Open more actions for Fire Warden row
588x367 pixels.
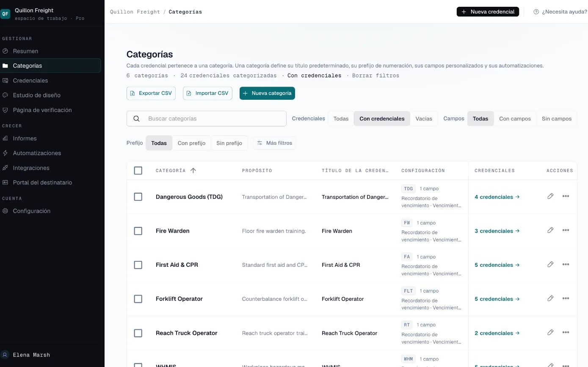click(x=566, y=230)
